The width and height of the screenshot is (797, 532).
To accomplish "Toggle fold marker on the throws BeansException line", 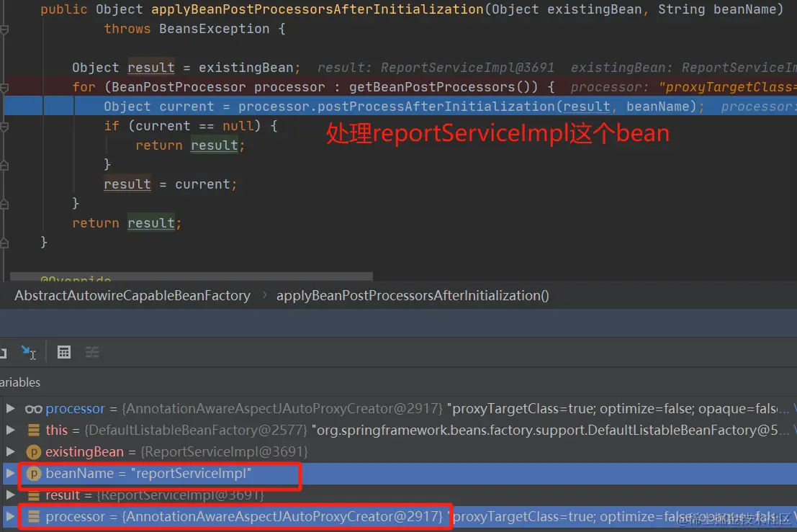I will click(4, 30).
